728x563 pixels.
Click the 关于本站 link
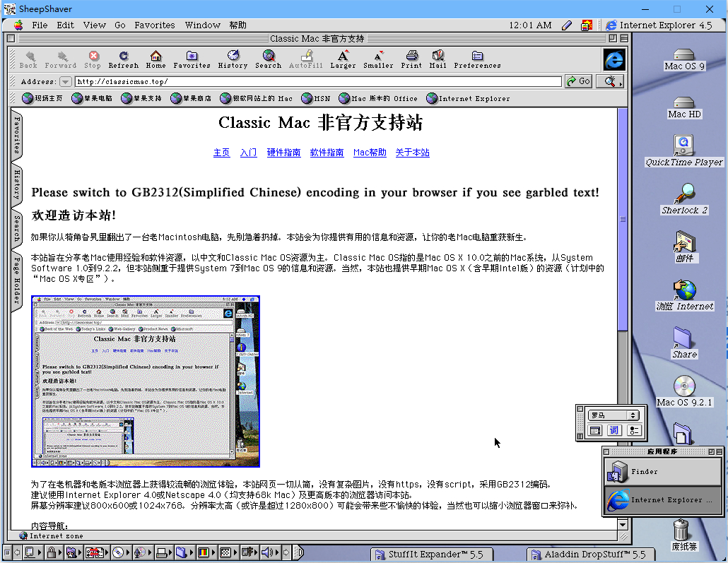click(412, 153)
